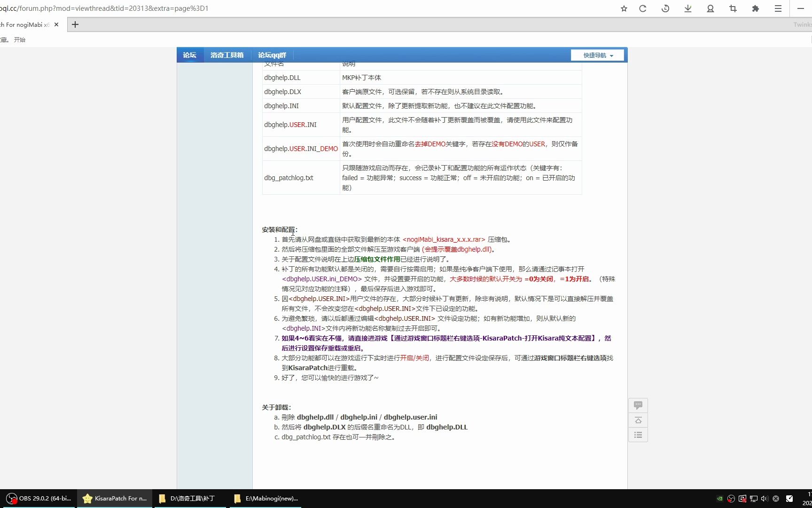This screenshot has height=508, width=812.
Task: Activate the screenshot crop tool
Action: (x=733, y=8)
